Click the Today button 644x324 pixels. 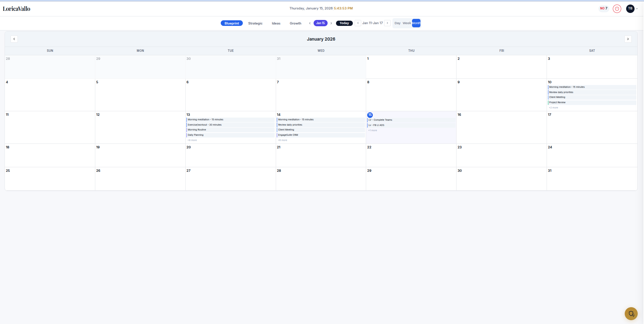(344, 23)
